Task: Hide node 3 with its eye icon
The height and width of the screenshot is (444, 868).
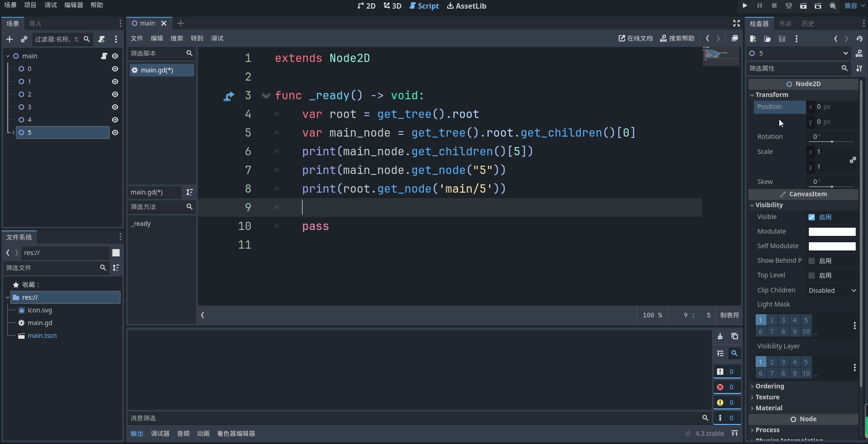Action: tap(115, 107)
